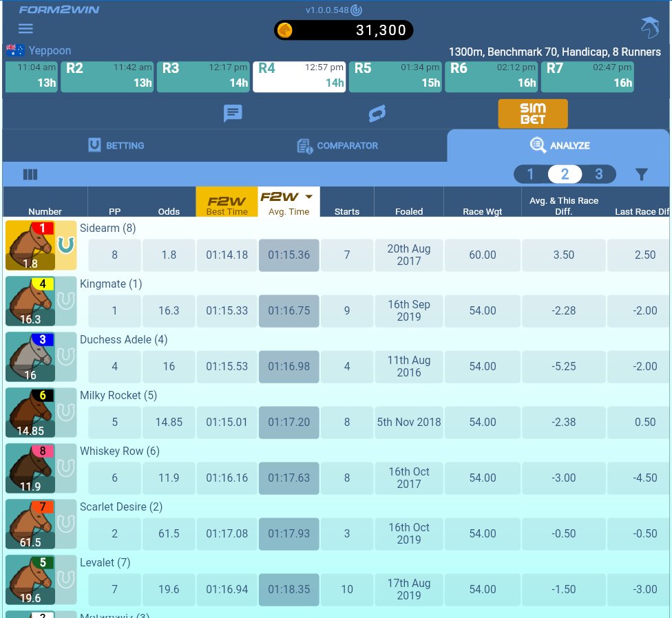The width and height of the screenshot is (672, 618).
Task: Click Sidearm race weight 60.00
Action: coord(483,255)
